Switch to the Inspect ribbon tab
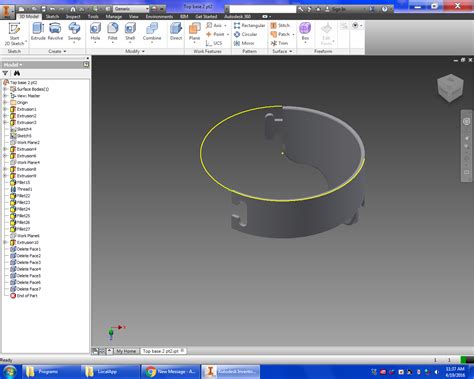The width and height of the screenshot is (474, 379). 73,16
